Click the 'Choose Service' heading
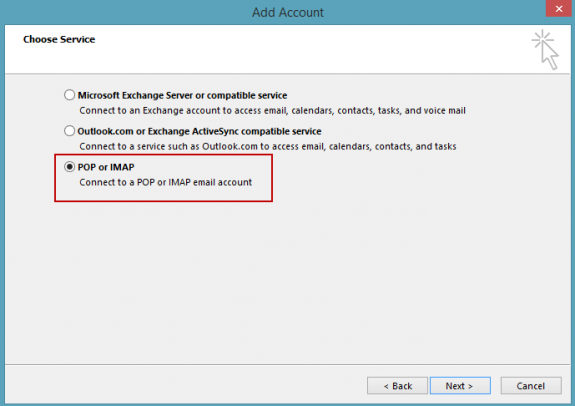This screenshot has height=406, width=575. pos(59,39)
